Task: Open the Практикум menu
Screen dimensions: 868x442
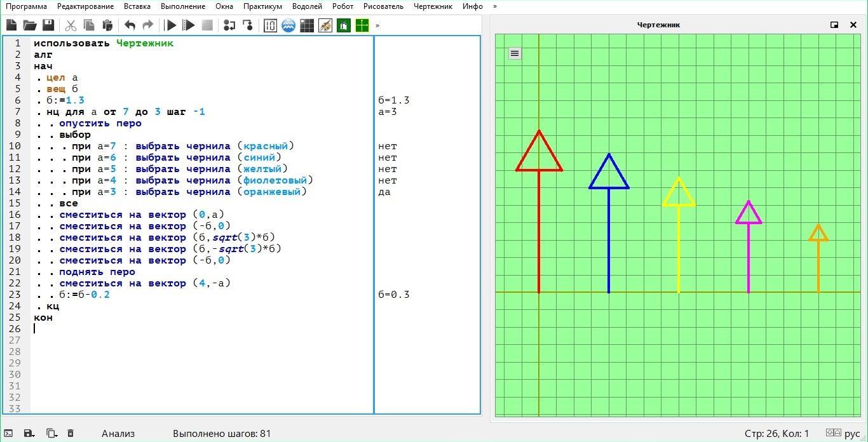Action: (x=262, y=6)
